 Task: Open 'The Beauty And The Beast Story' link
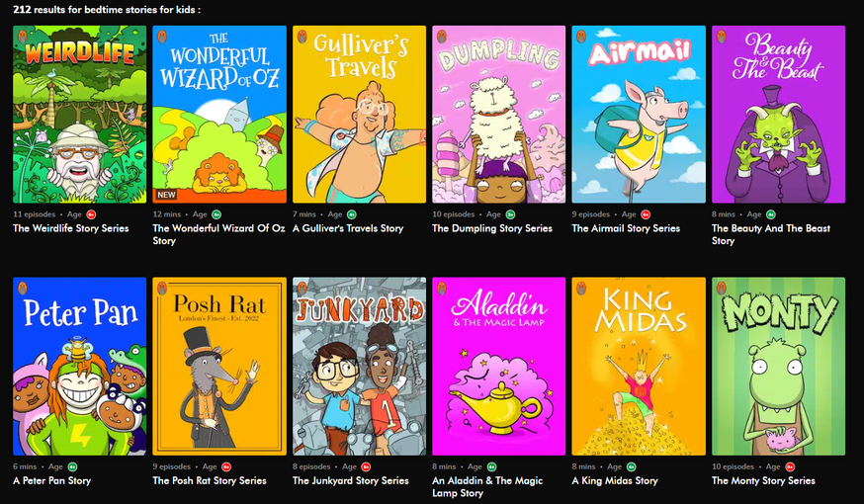771,234
